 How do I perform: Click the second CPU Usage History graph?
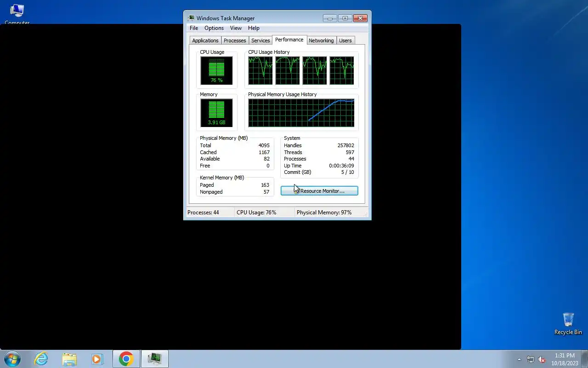(288, 71)
